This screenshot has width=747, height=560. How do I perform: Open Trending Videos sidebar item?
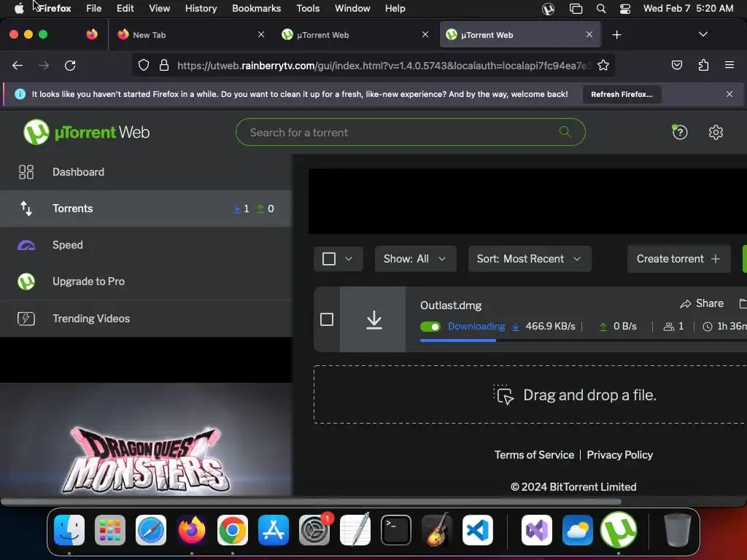point(146,319)
